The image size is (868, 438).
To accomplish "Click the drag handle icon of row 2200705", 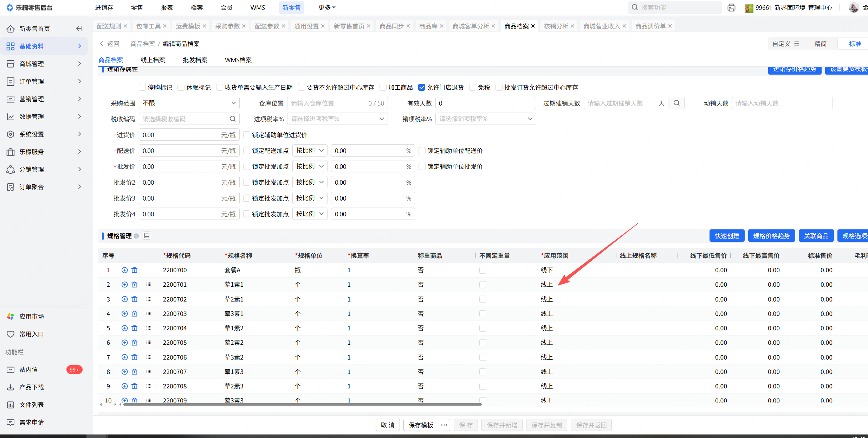I will pos(149,342).
